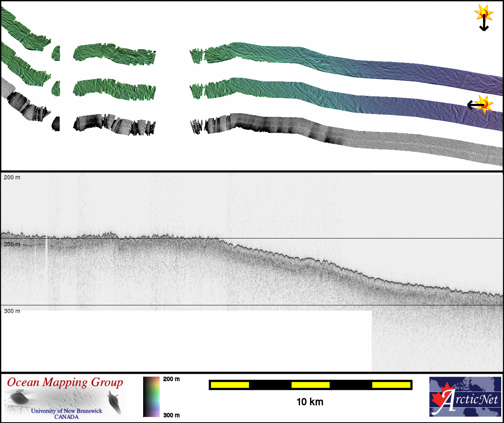504x423 pixels.
Task: Click the 10 km scale bar label
Action: pos(310,402)
